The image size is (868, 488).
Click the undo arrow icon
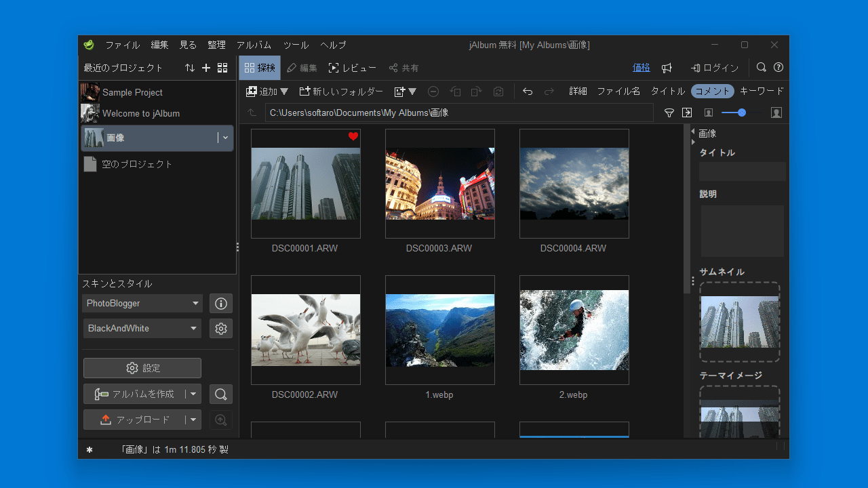528,91
